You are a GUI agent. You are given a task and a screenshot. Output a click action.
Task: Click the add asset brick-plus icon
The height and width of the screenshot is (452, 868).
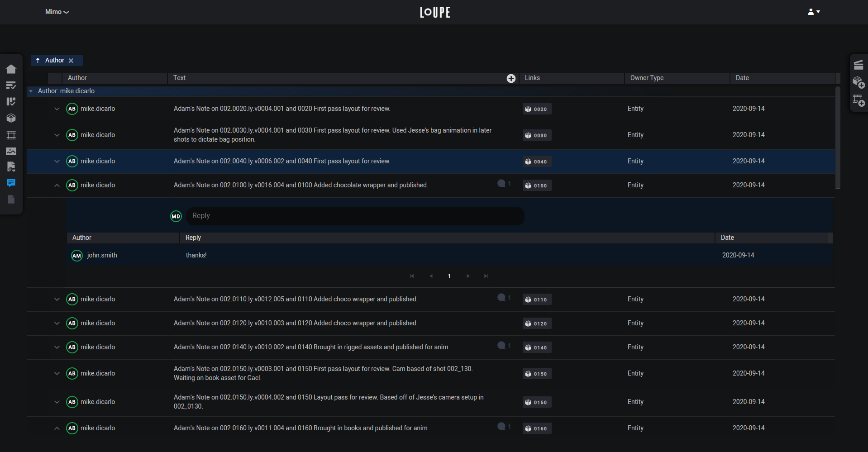click(x=858, y=82)
